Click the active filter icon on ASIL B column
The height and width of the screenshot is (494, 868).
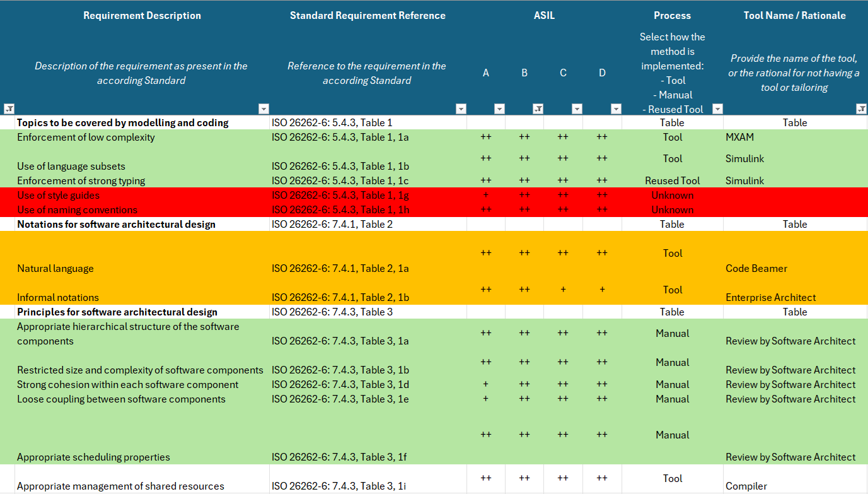(538, 109)
